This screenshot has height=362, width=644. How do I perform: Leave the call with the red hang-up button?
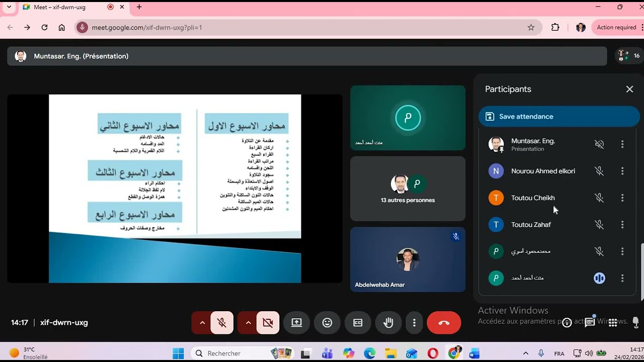444,323
